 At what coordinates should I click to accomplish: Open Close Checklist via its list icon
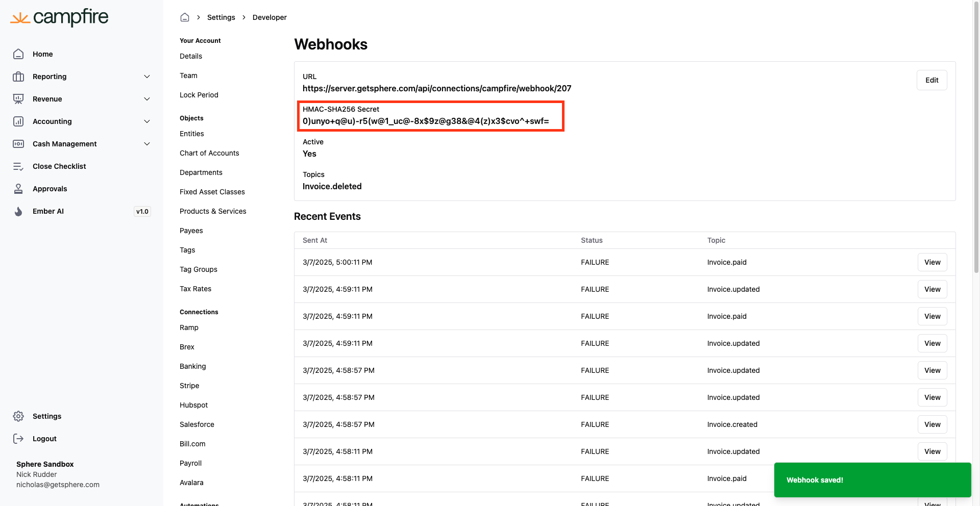coord(18,166)
